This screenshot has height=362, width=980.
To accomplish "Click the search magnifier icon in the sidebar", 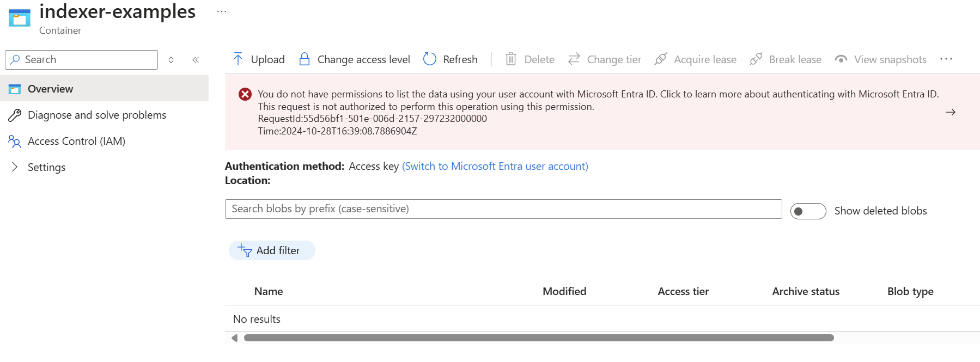I will [15, 59].
